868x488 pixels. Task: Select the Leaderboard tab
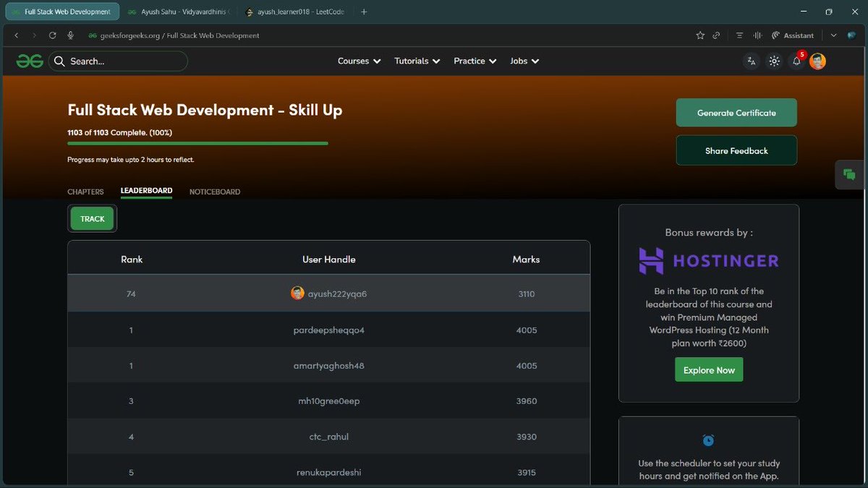[x=146, y=191]
